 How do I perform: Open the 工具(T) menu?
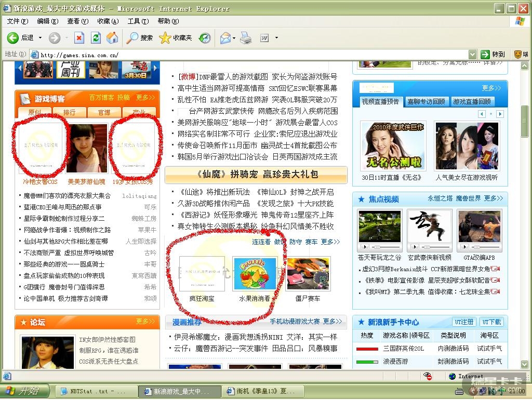138,21
